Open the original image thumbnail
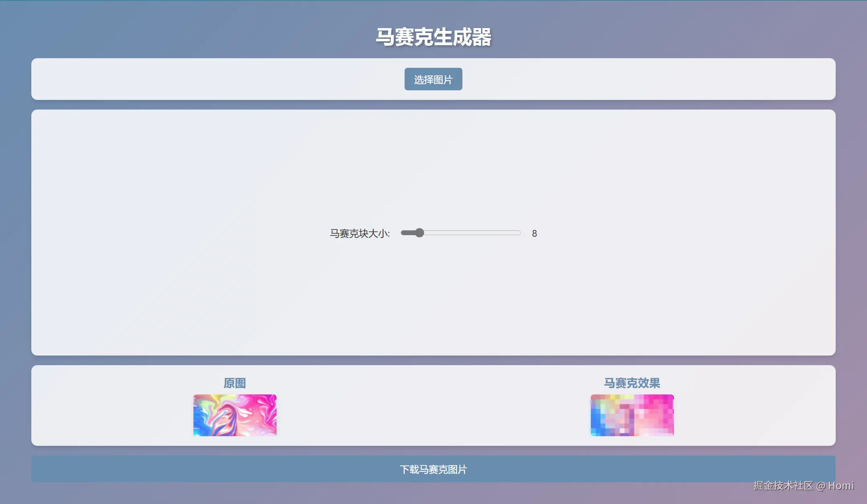 235,415
